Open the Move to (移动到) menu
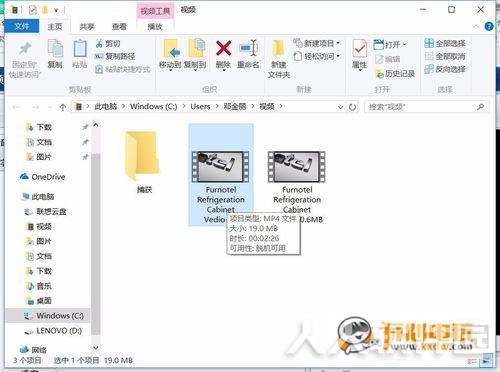This screenshot has height=372, width=500. [x=170, y=55]
